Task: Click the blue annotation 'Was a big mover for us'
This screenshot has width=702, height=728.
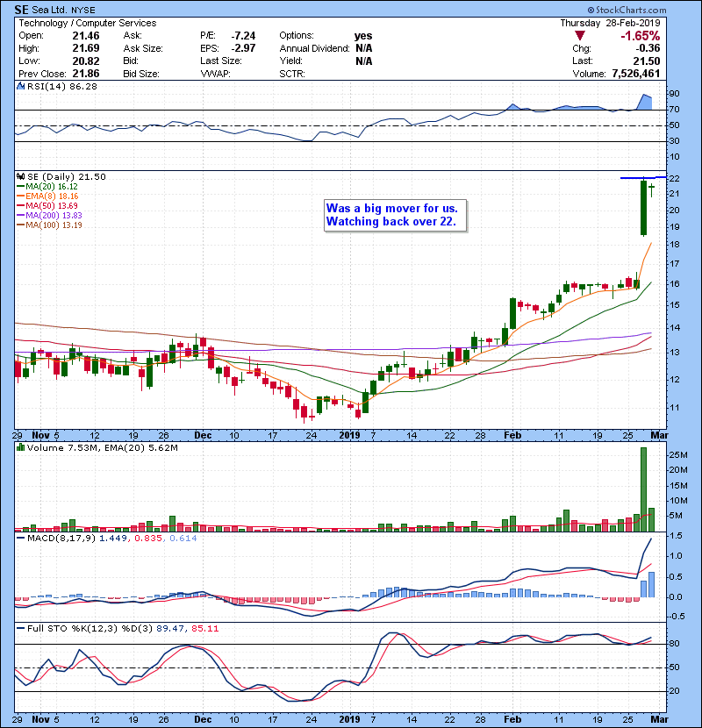Action: pos(391,208)
